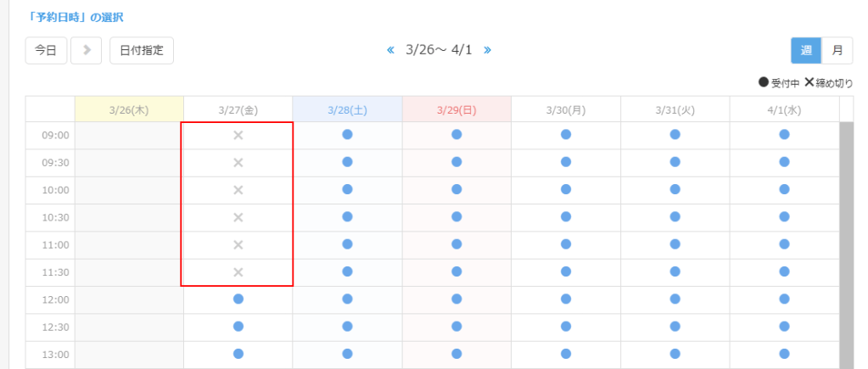Select the 3/27 (Fri) 13:00 available slot
Screen dimensions: 868x369
[x=238, y=354]
